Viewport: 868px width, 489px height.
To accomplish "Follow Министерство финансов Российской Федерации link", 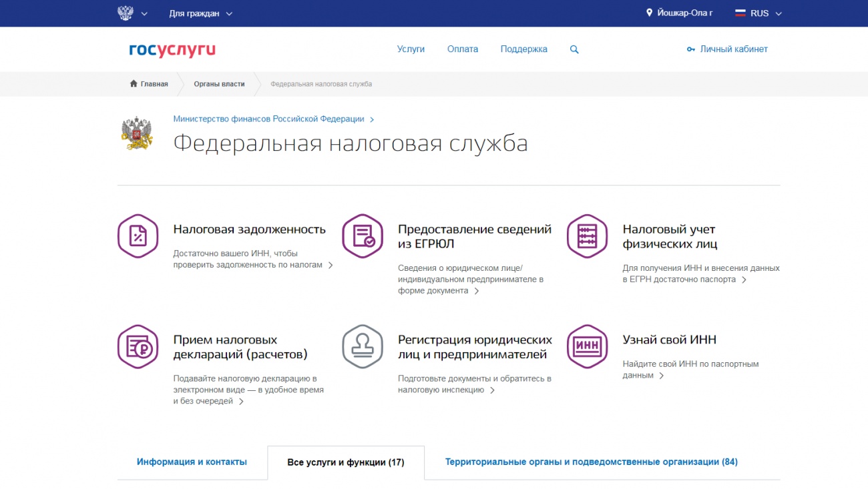I will [269, 119].
